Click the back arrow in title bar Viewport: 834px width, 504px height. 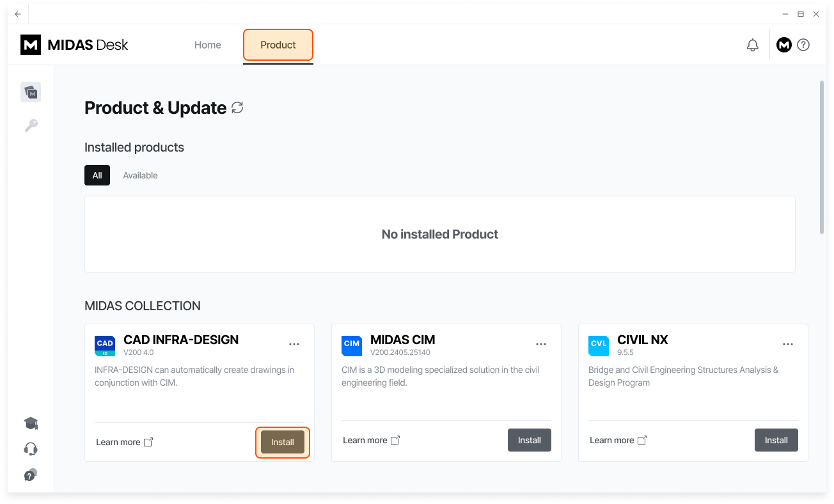point(18,13)
